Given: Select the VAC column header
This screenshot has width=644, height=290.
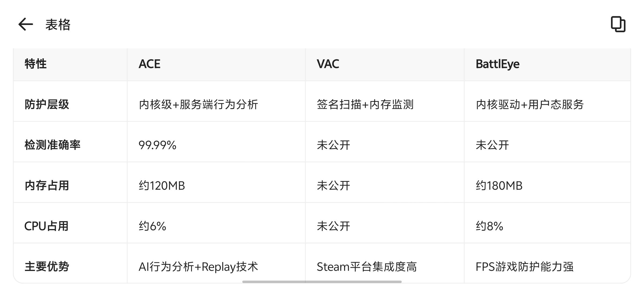Looking at the screenshot, I should 328,64.
